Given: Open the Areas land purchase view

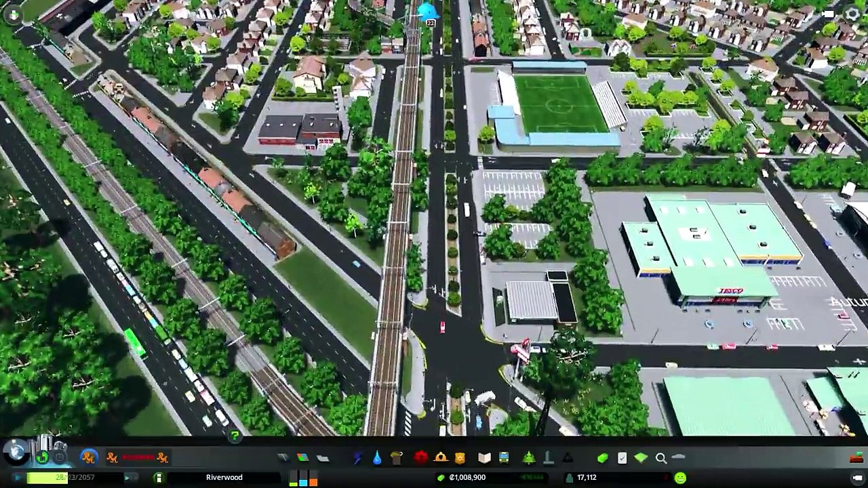Looking at the screenshot, I should 641,458.
